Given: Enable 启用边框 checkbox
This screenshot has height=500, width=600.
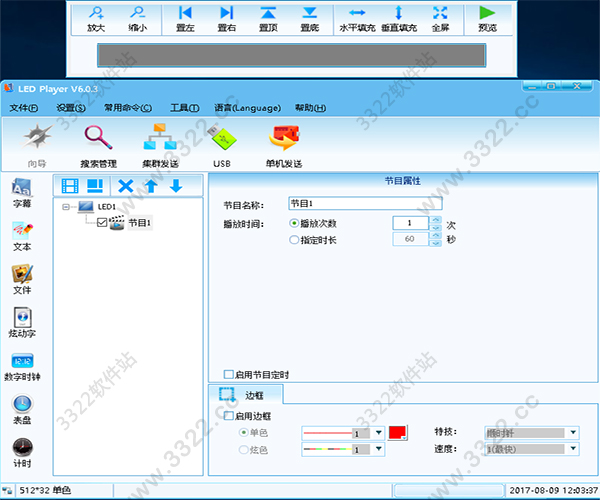Looking at the screenshot, I should click(x=228, y=415).
